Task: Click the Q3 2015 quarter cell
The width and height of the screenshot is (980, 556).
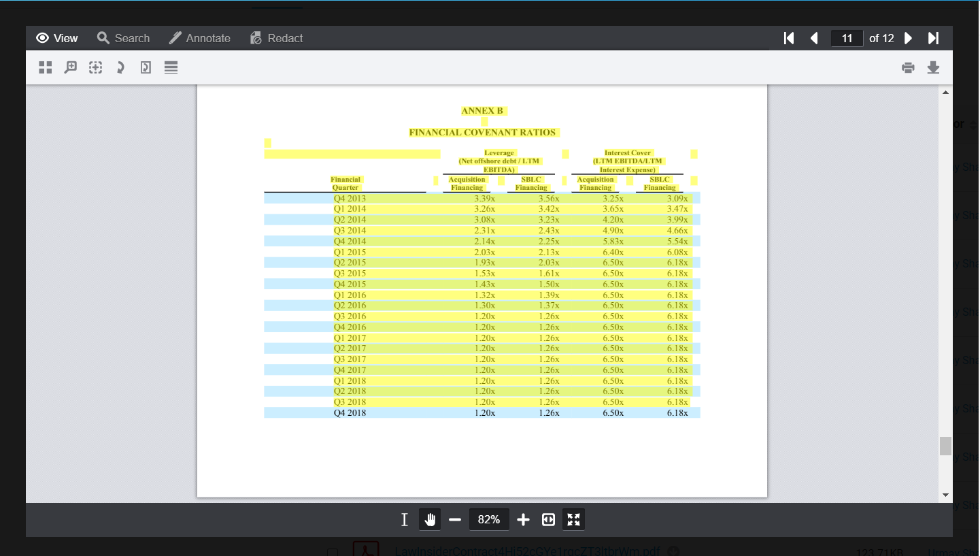Action: 350,274
